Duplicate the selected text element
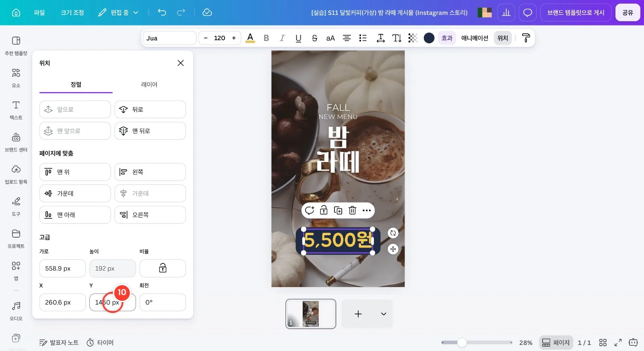 [x=338, y=210]
